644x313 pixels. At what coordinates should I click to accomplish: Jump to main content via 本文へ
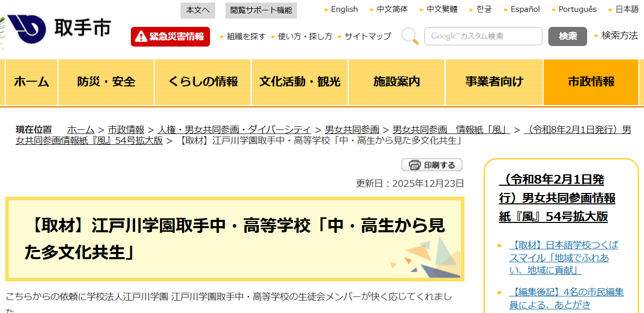coord(198,10)
